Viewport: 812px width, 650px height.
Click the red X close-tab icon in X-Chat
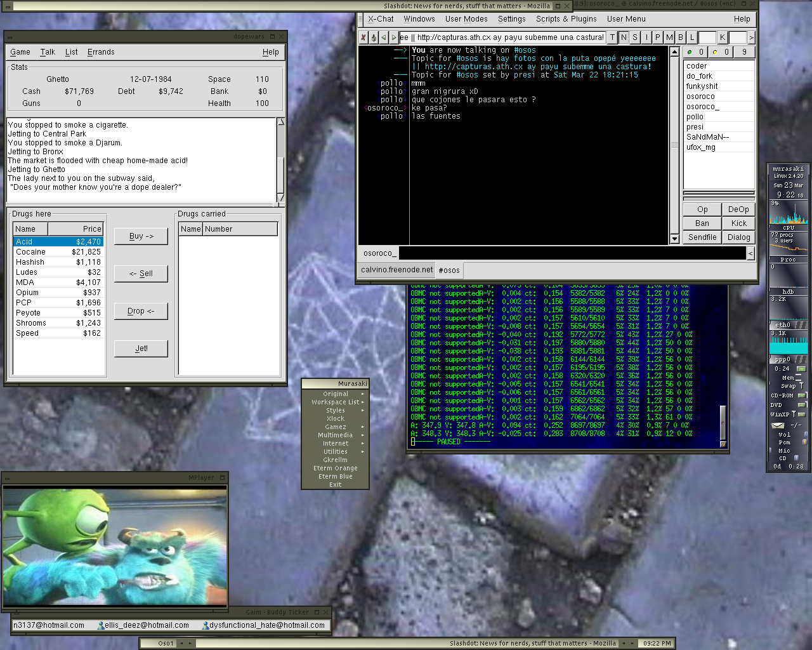click(363, 37)
